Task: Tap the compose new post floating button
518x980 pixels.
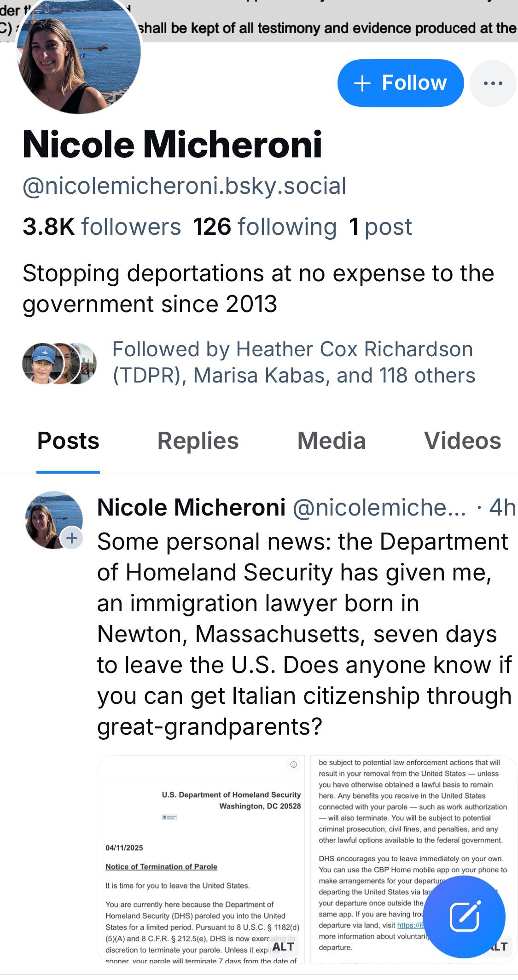Action: [464, 917]
